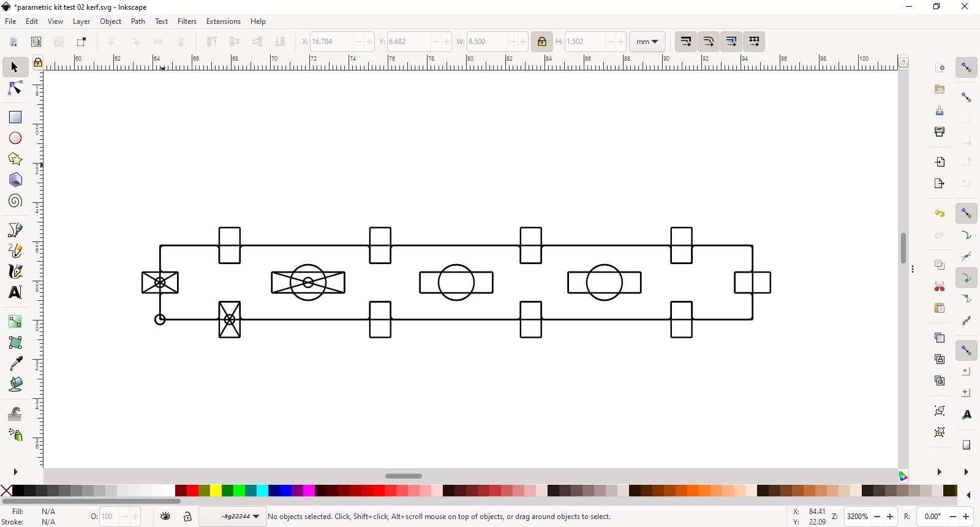The image size is (980, 527).
Task: Open the File menu
Action: tap(10, 21)
